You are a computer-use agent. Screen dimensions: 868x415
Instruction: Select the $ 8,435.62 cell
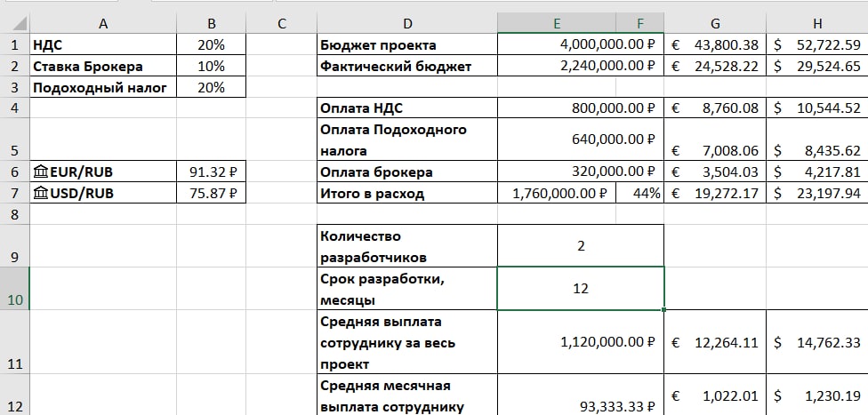[817, 140]
